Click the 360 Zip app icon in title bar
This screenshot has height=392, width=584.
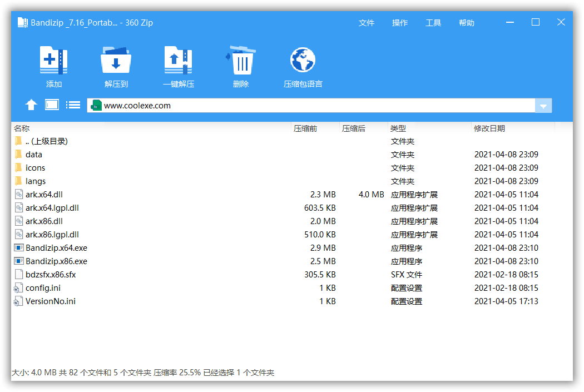[x=23, y=23]
